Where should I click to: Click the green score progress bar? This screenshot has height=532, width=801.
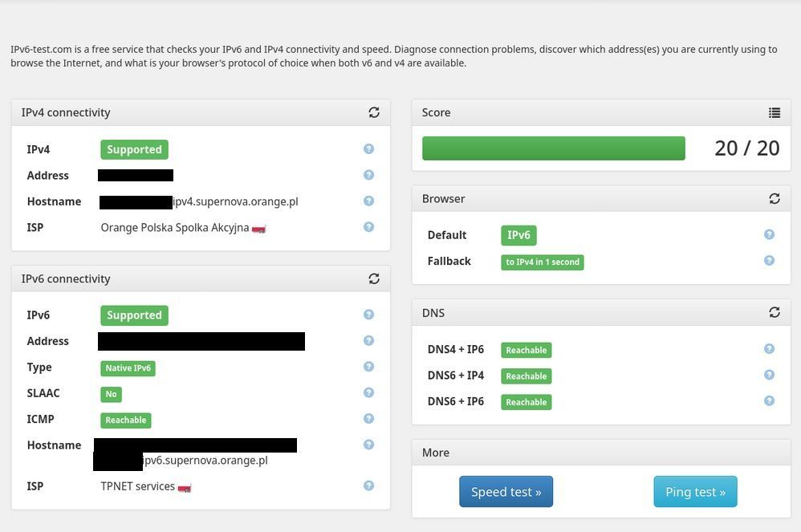(x=553, y=148)
